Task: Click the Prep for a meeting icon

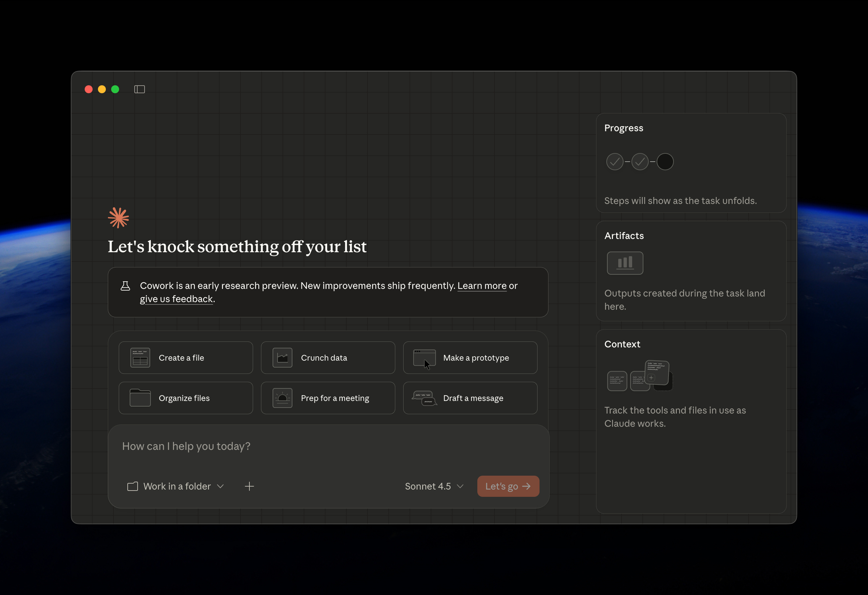Action: pos(282,398)
